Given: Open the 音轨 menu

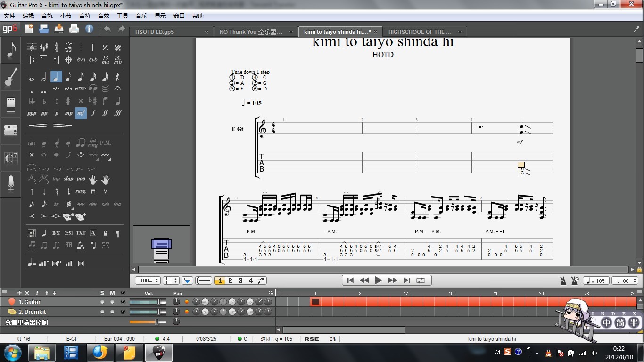Looking at the screenshot, I should click(x=47, y=16).
